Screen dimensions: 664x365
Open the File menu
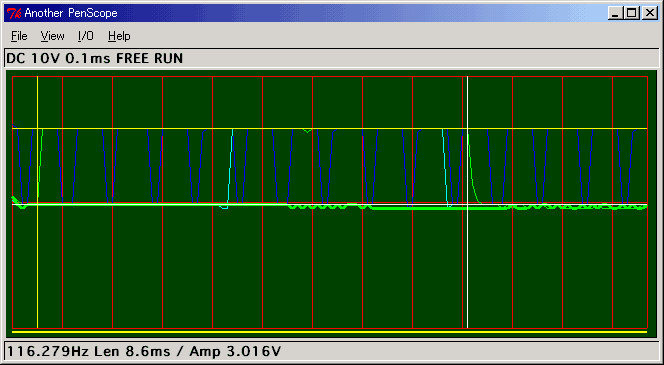coord(19,36)
